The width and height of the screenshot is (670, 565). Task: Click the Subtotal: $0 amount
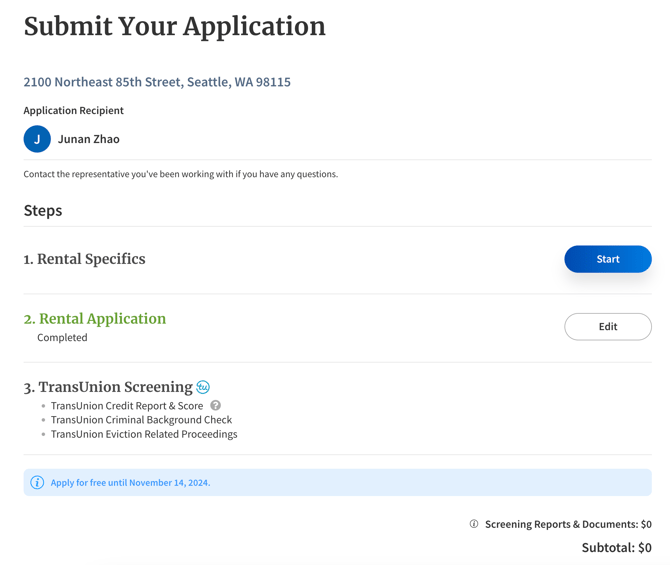pyautogui.click(x=617, y=547)
